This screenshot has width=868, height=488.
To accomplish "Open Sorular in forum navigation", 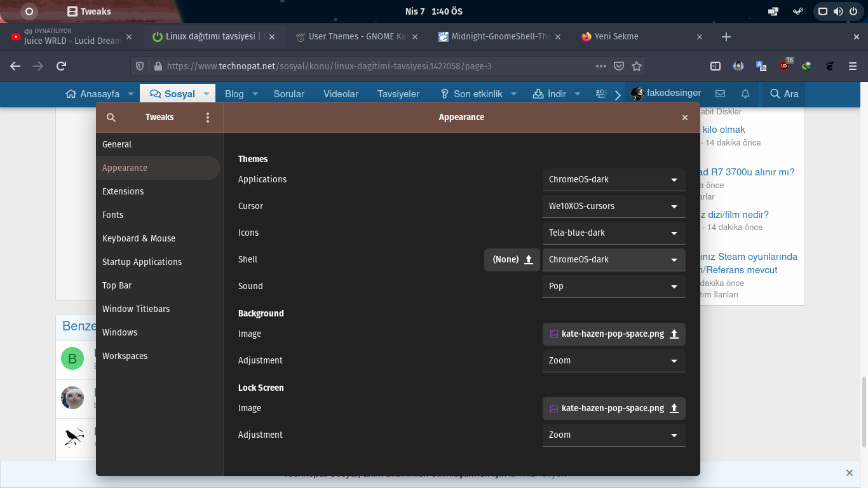I will [289, 94].
